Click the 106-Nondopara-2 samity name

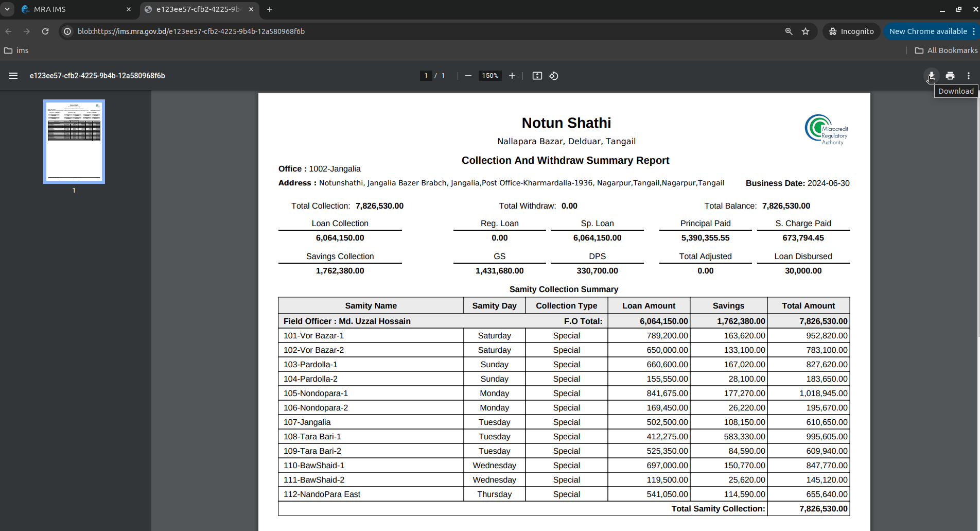[x=316, y=407]
